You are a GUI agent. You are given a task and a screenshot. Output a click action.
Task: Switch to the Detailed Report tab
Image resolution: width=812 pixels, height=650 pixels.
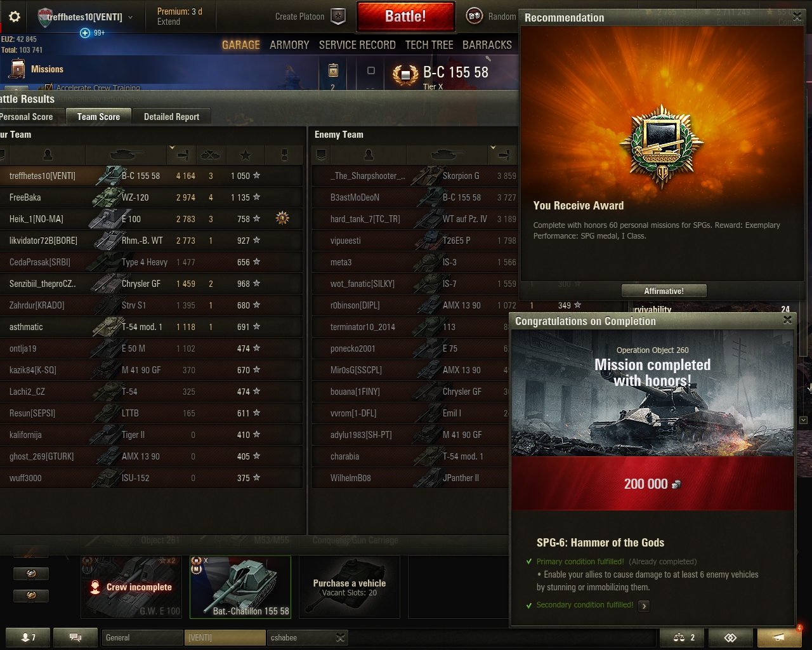tap(171, 117)
